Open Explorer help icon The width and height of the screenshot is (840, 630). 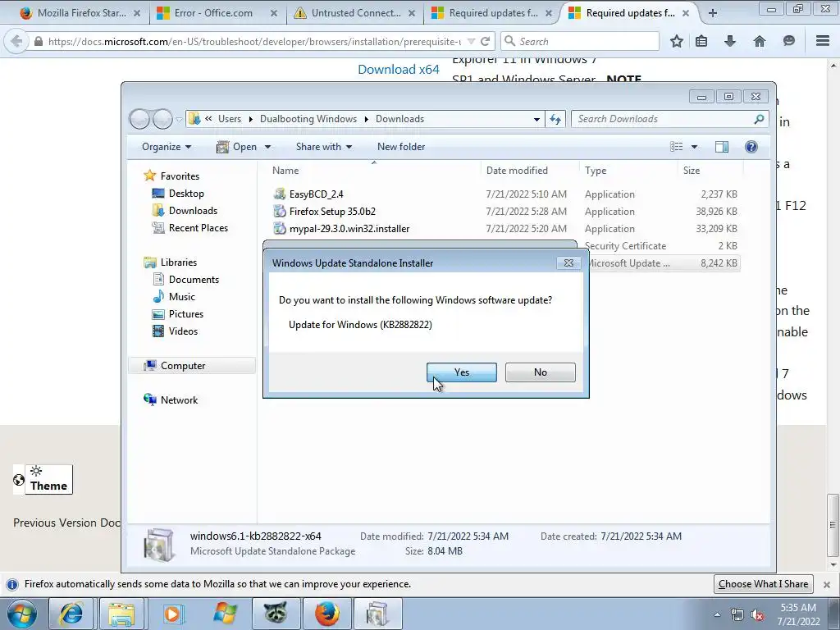point(751,147)
